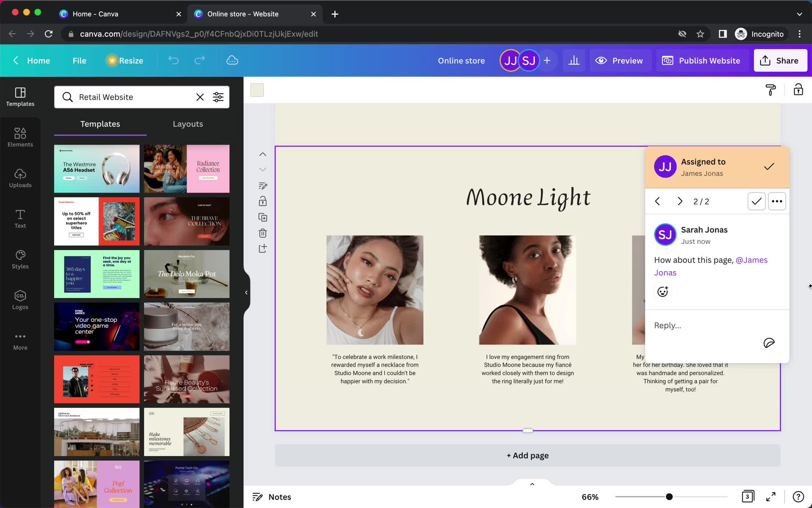
Task: Switch to the Templates tab
Action: coord(99,124)
